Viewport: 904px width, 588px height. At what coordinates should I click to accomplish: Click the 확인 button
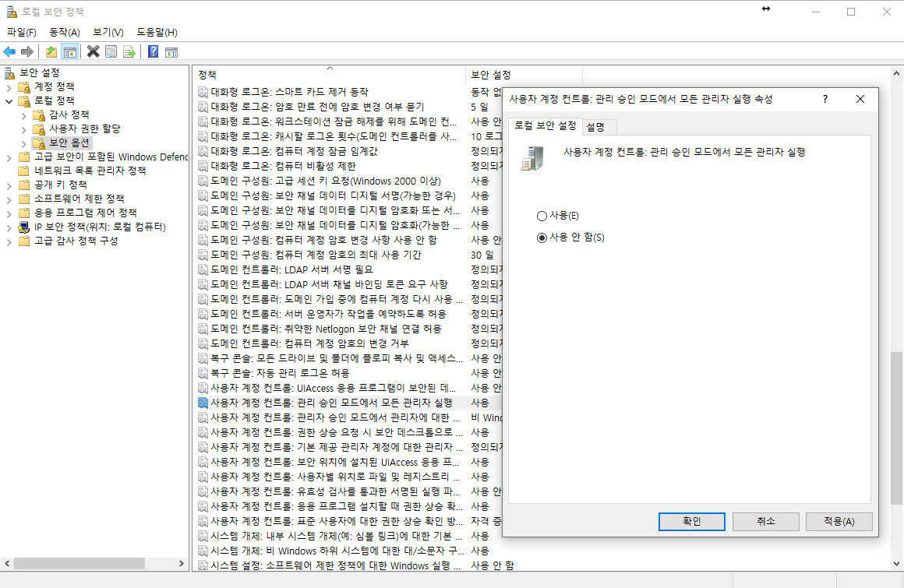[x=691, y=521]
